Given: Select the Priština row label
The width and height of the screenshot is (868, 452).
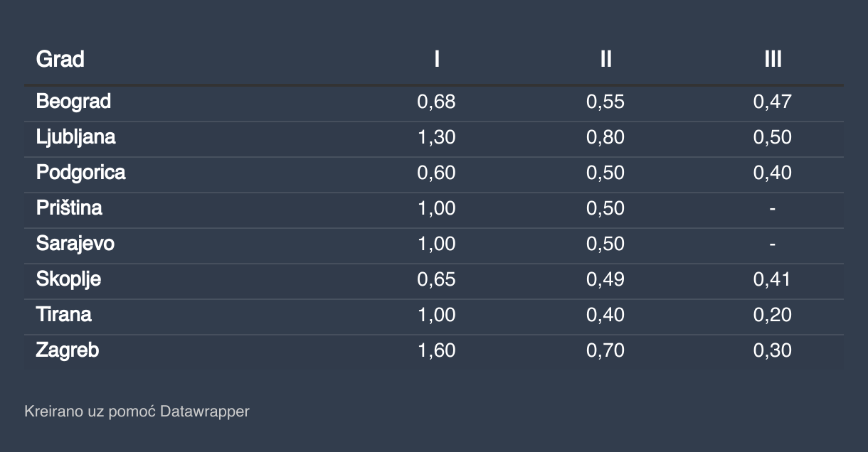Looking at the screenshot, I should 69,208.
